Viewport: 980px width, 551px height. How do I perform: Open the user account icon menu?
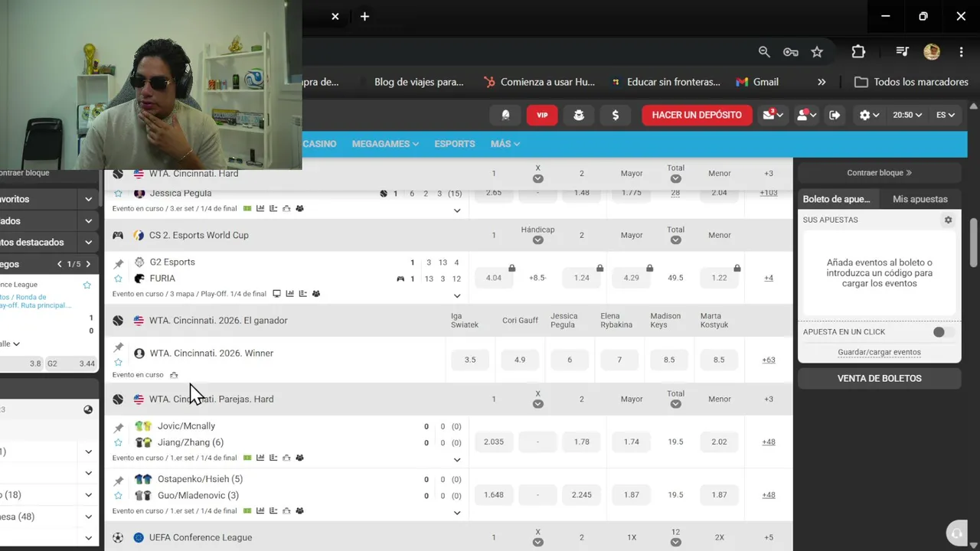click(806, 115)
